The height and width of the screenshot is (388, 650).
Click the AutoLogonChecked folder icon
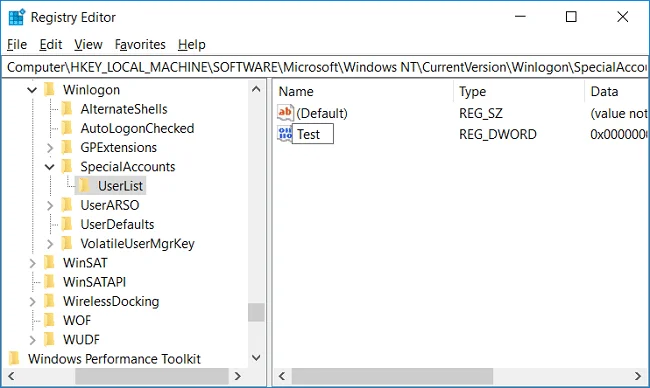67,128
